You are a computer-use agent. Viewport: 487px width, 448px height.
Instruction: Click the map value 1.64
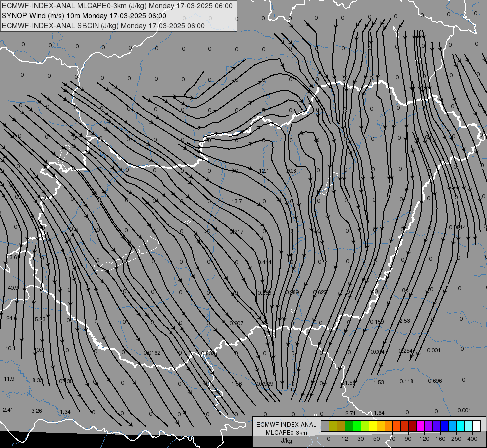pos(379,413)
